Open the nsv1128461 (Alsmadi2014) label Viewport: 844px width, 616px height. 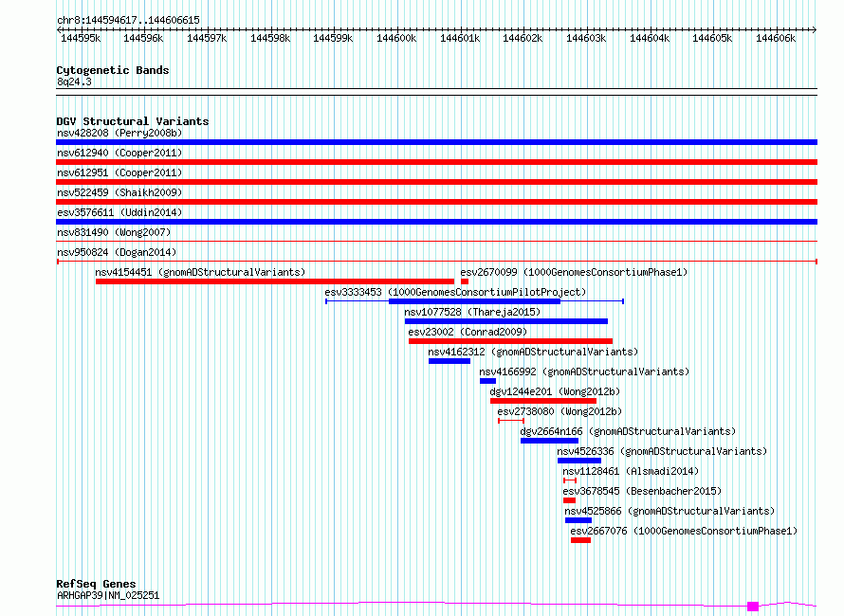point(631,471)
